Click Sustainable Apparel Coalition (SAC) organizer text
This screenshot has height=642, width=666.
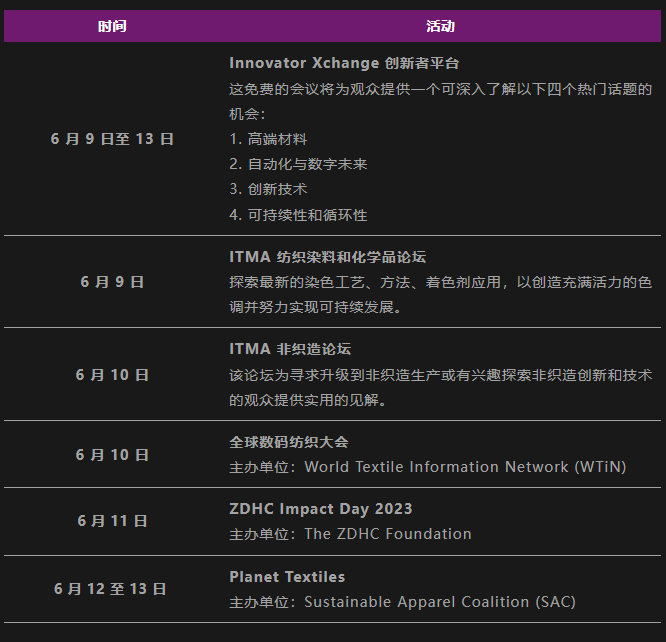440,602
